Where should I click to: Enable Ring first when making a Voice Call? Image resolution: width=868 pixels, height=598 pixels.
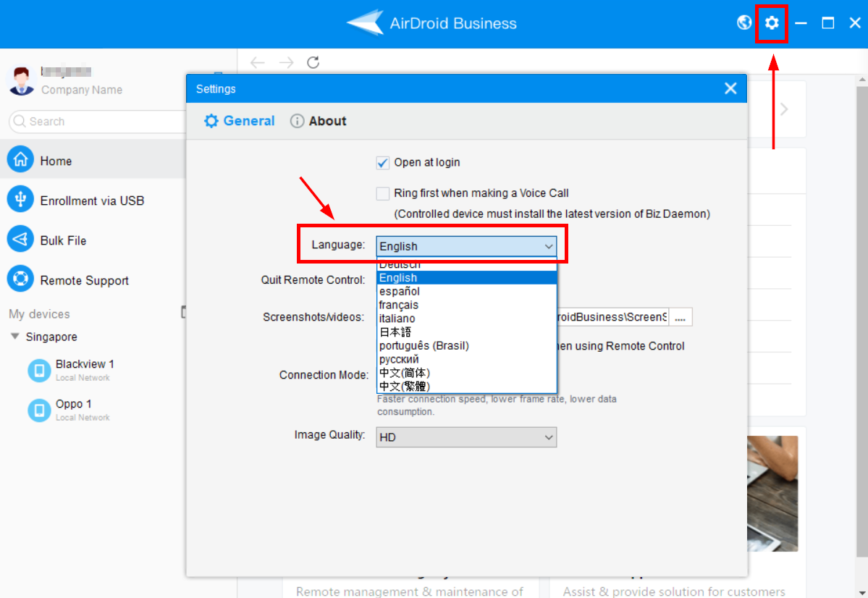(382, 193)
